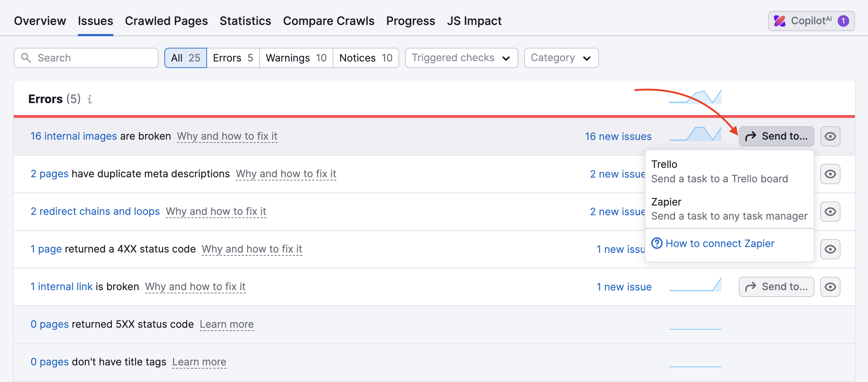Click How to connect Zapier link
Viewport: 868px width, 382px height.
720,243
